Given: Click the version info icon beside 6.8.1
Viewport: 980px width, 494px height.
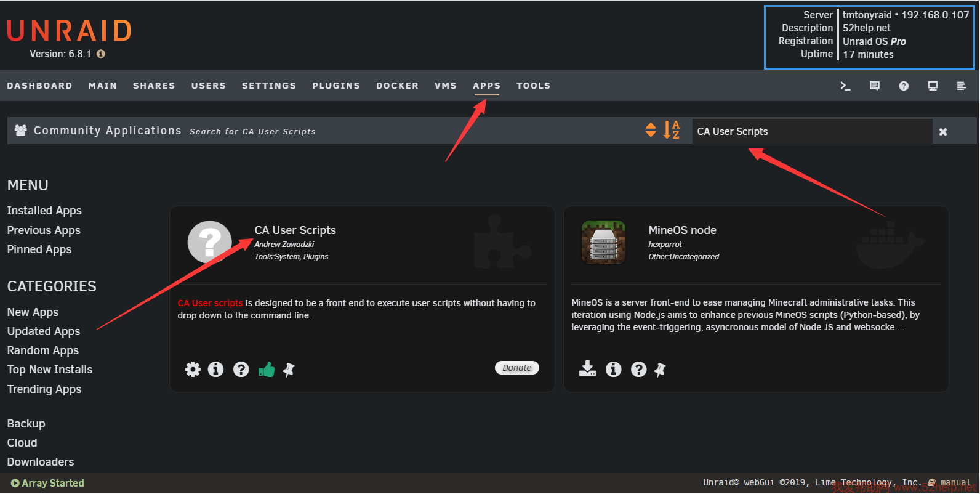Looking at the screenshot, I should tap(101, 54).
